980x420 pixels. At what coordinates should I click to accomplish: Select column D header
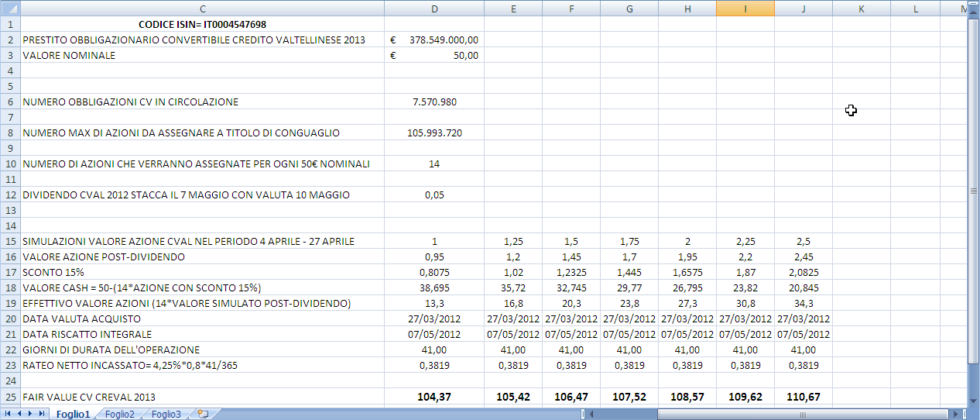coord(434,9)
